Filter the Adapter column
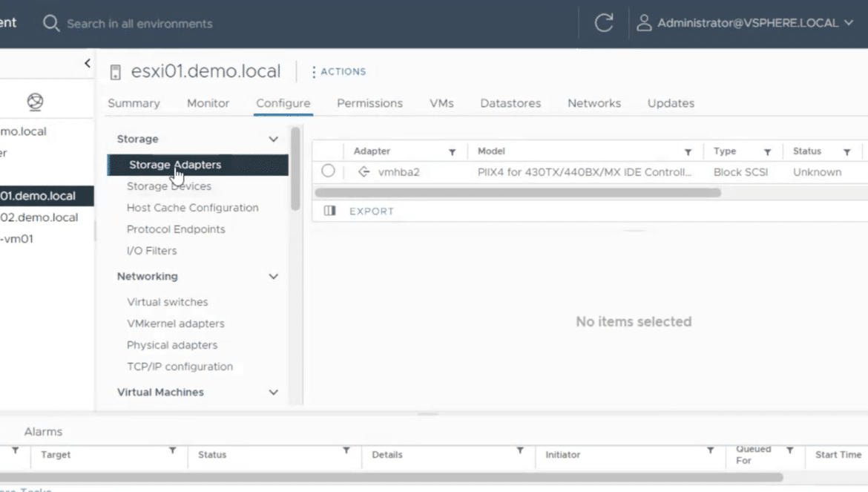This screenshot has width=868, height=492. [x=453, y=151]
